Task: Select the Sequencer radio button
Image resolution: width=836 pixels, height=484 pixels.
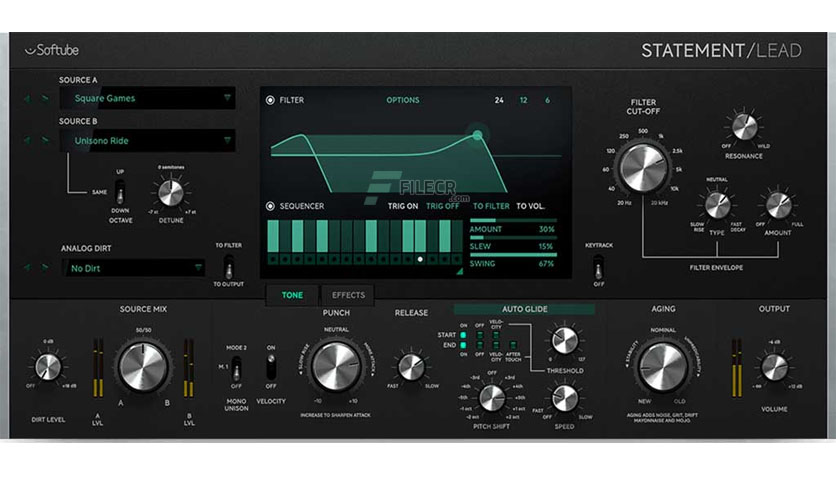Action: (270, 206)
